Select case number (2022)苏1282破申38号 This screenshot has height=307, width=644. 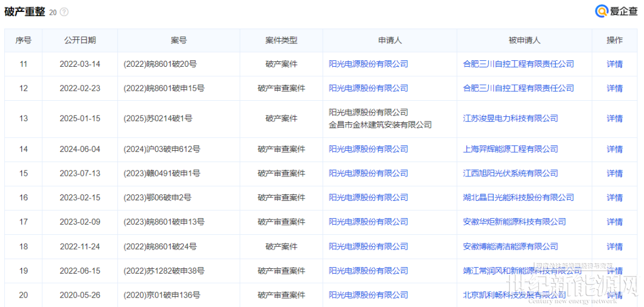[164, 271]
